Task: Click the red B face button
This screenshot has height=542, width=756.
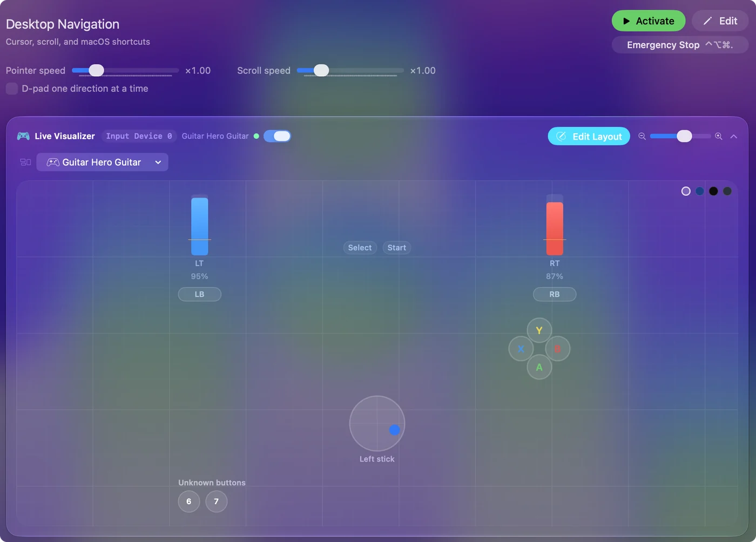Action: (558, 349)
